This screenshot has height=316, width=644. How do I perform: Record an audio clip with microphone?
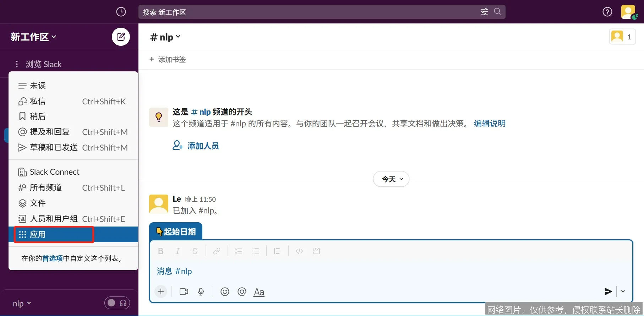201,292
